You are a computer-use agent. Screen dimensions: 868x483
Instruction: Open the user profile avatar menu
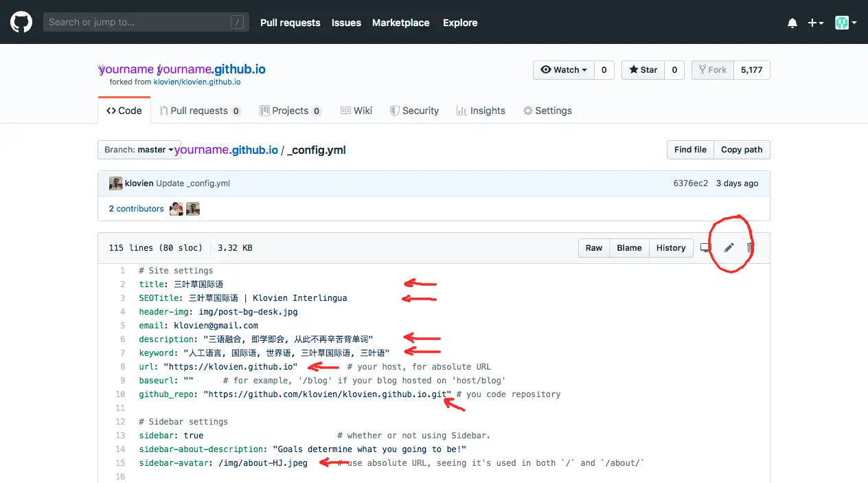[x=846, y=23]
